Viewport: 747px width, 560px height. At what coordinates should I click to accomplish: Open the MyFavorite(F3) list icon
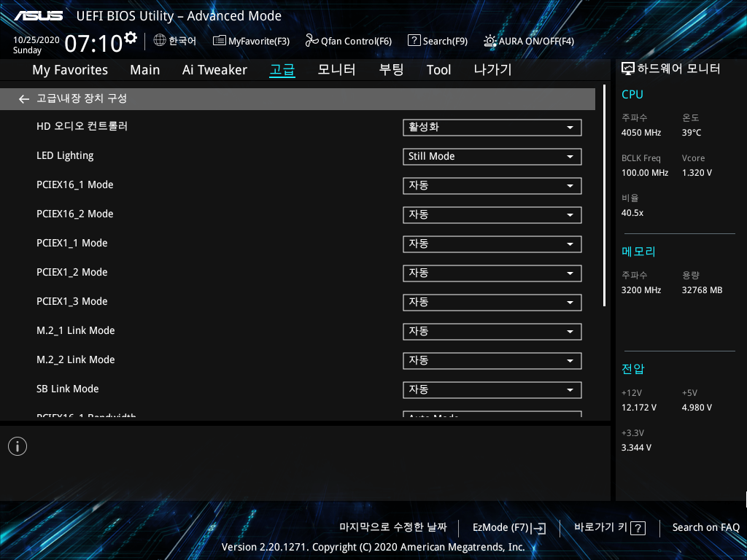click(x=219, y=41)
